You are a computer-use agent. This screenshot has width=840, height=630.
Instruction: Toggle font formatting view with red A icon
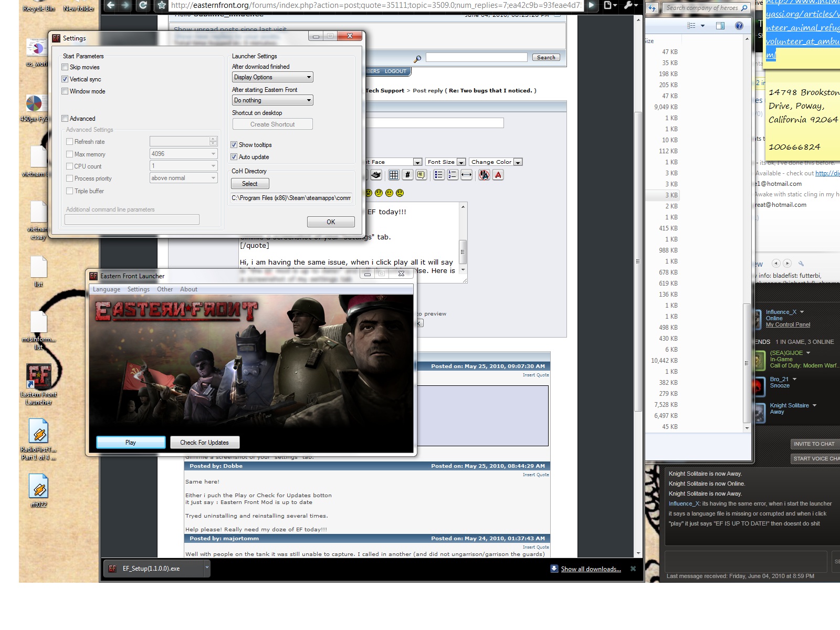click(498, 175)
